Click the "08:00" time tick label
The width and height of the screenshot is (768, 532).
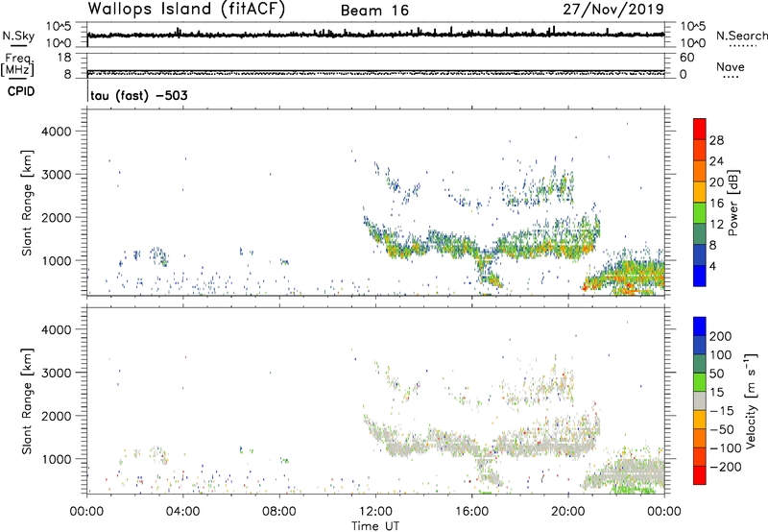point(279,512)
